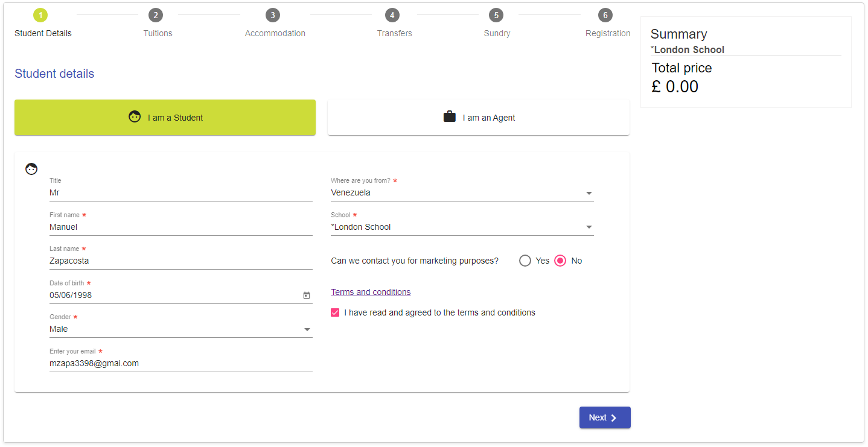
Task: Click the student face icon in form card
Action: click(31, 170)
